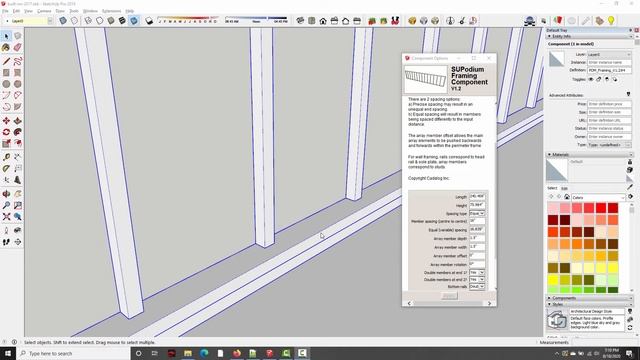Activate the Rotate tool
The image size is (640, 360).
point(6,132)
